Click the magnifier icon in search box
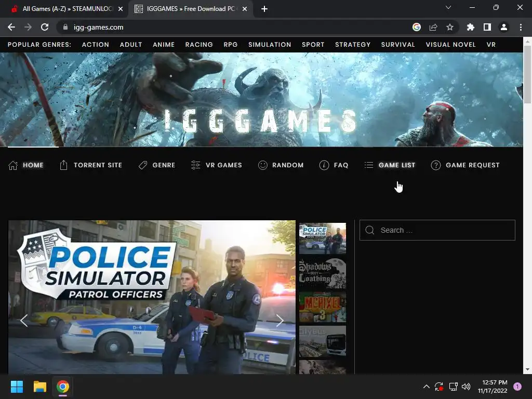The width and height of the screenshot is (532, 399). tap(370, 230)
